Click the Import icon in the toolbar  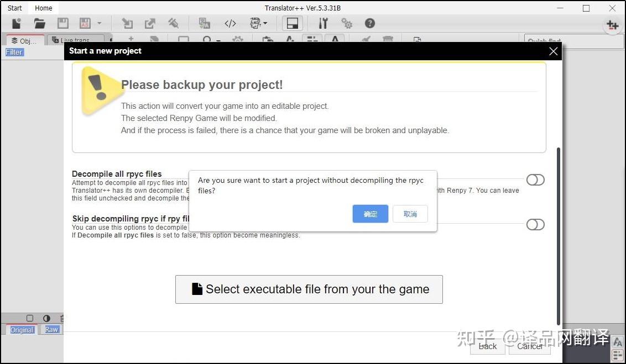click(x=127, y=24)
